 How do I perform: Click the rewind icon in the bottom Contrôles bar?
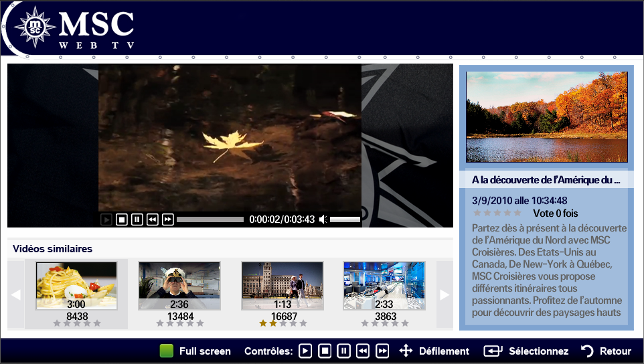point(363,351)
